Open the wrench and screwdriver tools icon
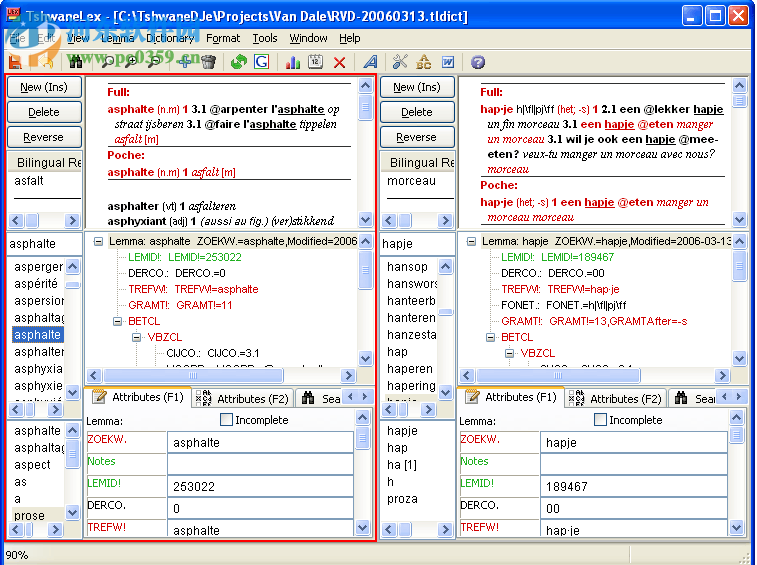This screenshot has height=565, width=757. (400, 62)
